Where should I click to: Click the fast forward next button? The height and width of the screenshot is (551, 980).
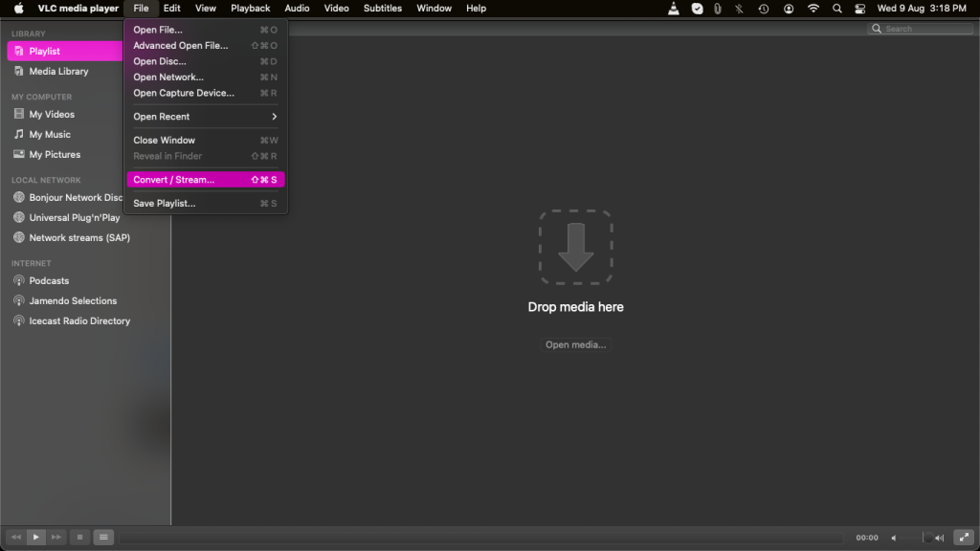(x=56, y=538)
